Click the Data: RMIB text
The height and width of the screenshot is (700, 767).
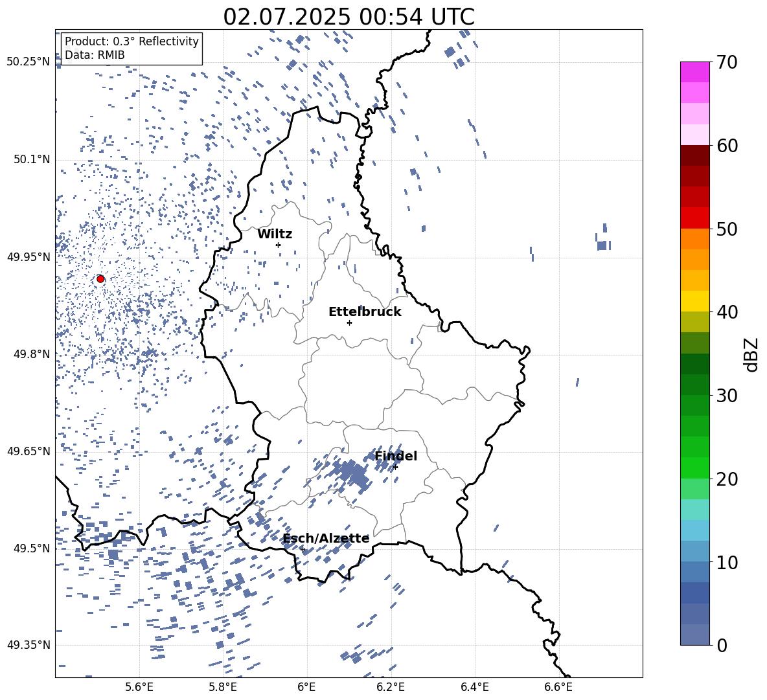pos(95,55)
